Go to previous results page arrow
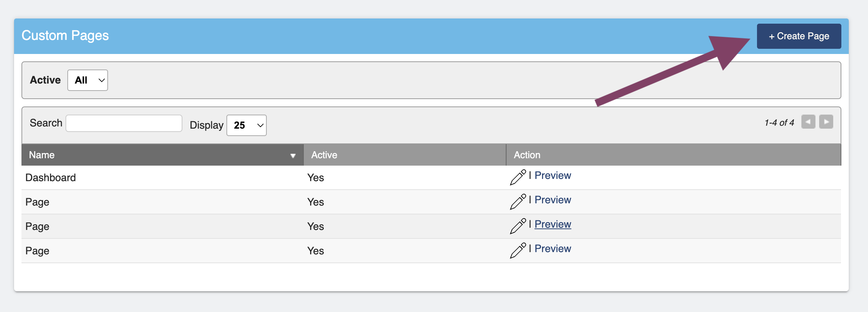The width and height of the screenshot is (868, 312). [x=808, y=122]
